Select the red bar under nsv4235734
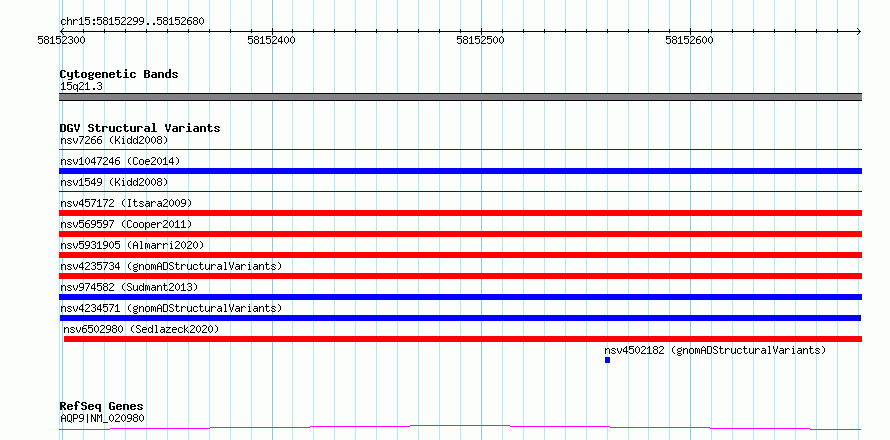This screenshot has height=440, width=890. [460, 276]
